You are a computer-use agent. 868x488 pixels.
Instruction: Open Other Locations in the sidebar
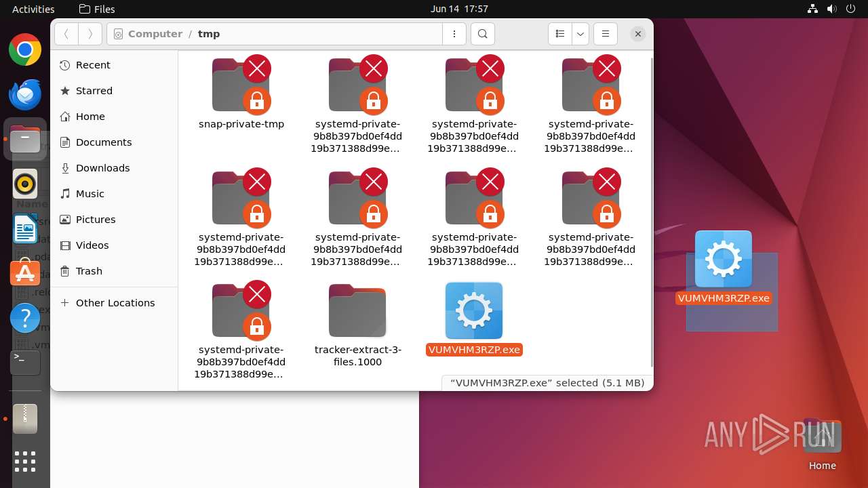114,303
